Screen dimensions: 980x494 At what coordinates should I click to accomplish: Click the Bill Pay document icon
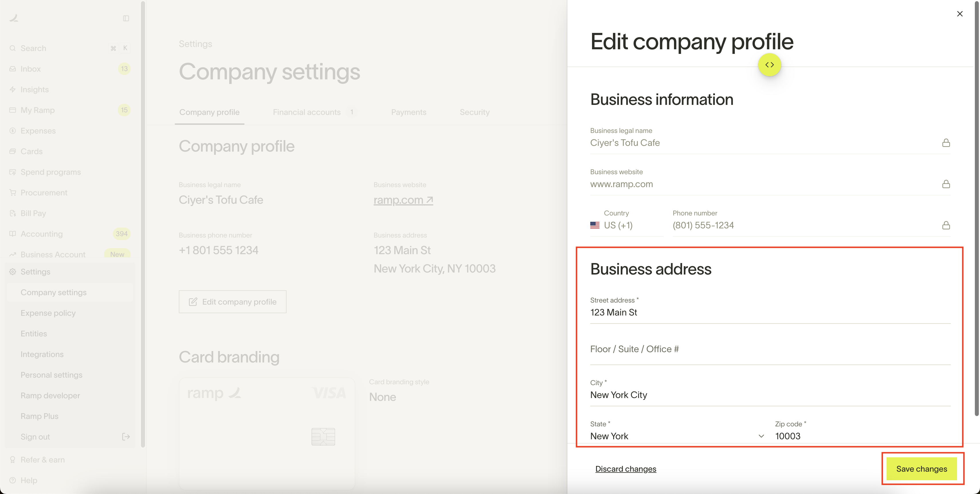coord(13,213)
